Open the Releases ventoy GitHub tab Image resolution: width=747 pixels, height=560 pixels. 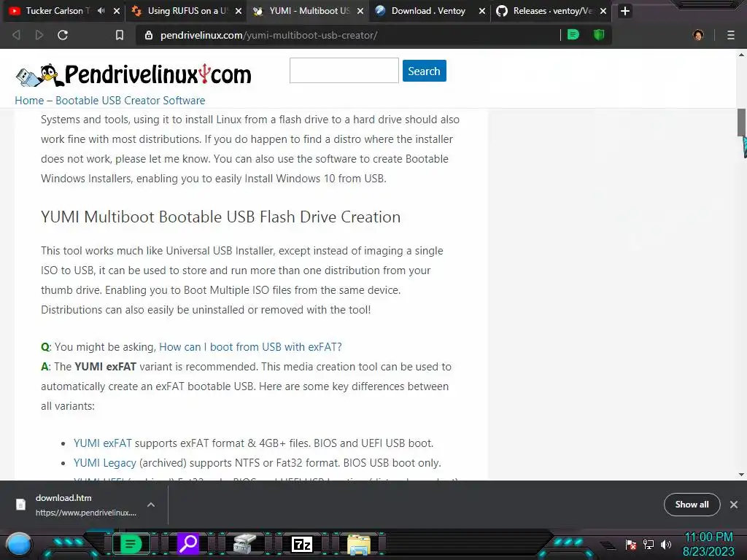[x=551, y=10]
